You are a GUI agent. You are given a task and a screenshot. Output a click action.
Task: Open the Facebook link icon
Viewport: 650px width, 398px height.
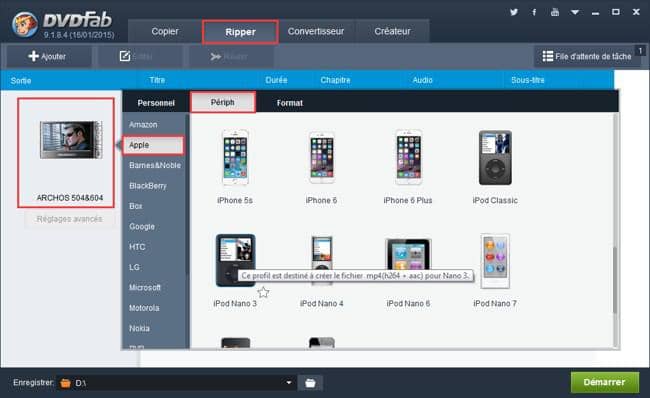click(x=534, y=12)
